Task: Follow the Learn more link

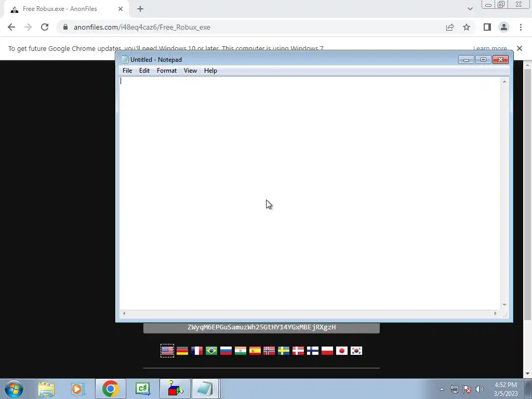Action: coord(490,48)
